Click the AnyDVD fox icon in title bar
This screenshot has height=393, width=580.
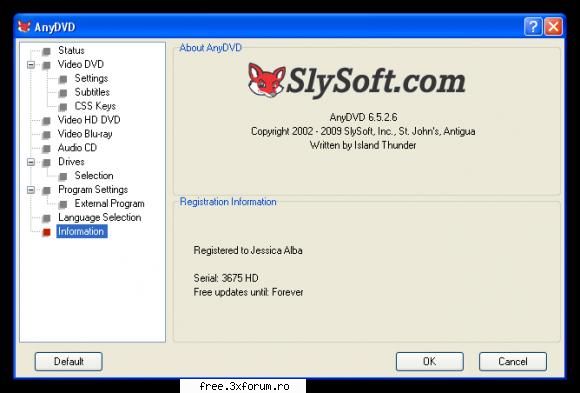24,27
